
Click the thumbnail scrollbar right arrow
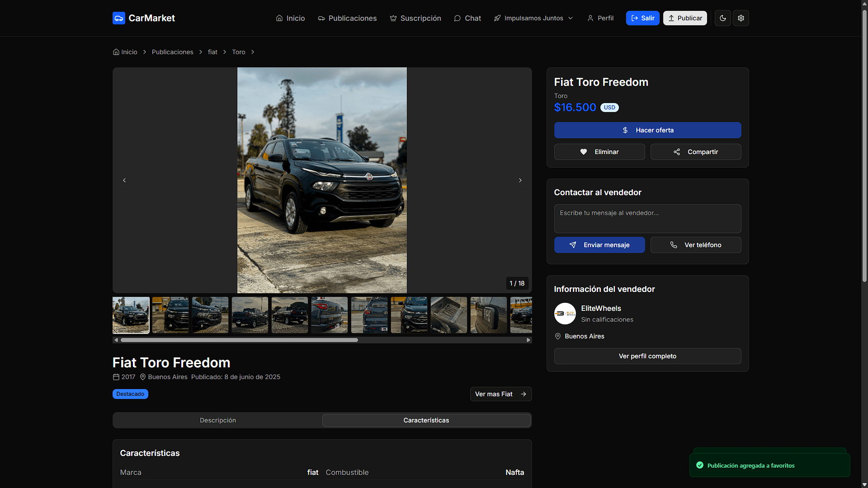pyautogui.click(x=528, y=340)
